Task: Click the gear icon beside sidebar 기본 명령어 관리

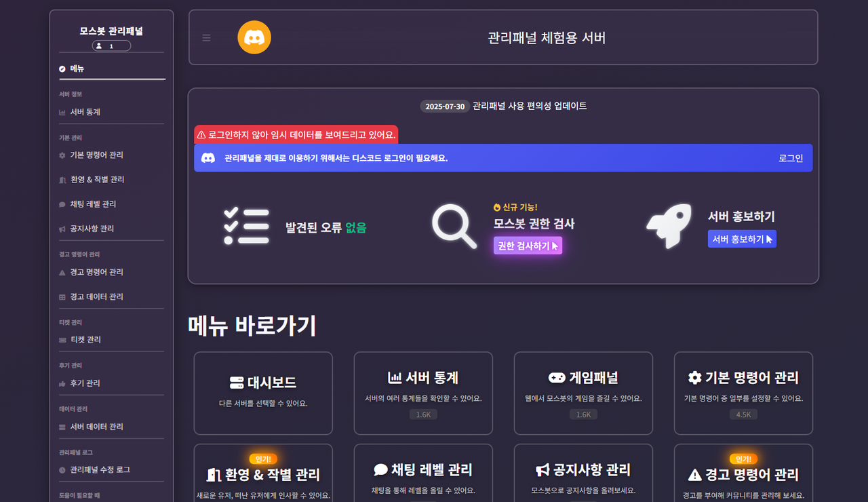Action: pos(62,155)
